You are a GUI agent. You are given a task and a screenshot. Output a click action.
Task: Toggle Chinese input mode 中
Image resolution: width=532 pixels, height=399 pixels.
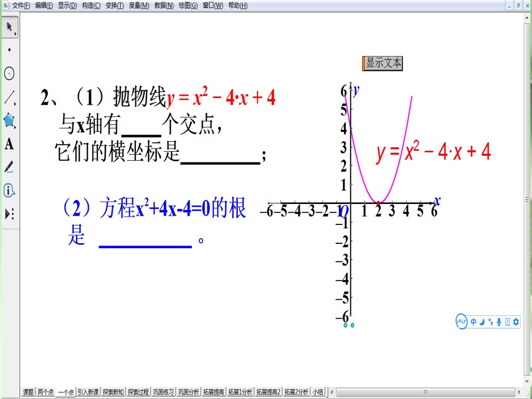pos(473,322)
